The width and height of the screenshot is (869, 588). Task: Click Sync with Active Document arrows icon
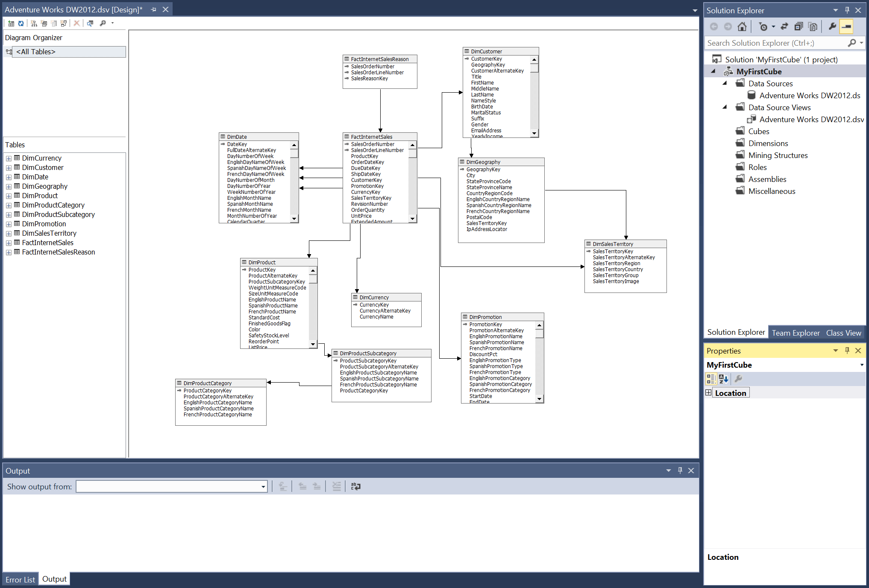784,27
